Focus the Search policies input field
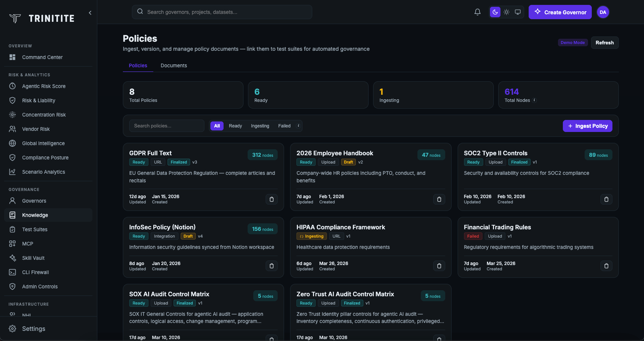The height and width of the screenshot is (341, 644). [x=166, y=126]
